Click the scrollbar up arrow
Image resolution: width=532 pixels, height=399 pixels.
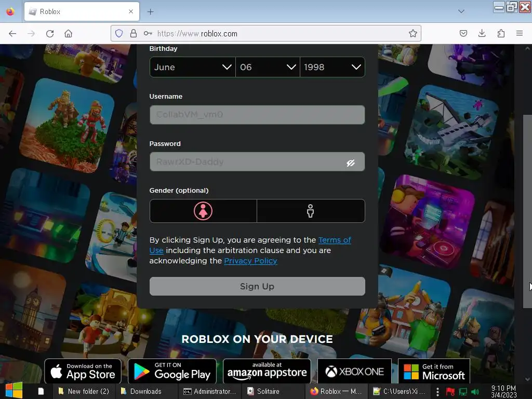pyautogui.click(x=527, y=48)
